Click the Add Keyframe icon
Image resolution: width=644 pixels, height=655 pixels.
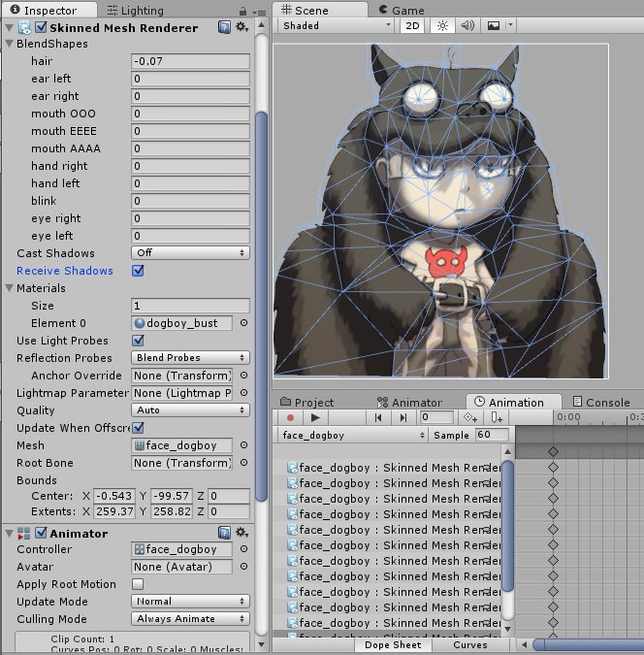point(470,417)
